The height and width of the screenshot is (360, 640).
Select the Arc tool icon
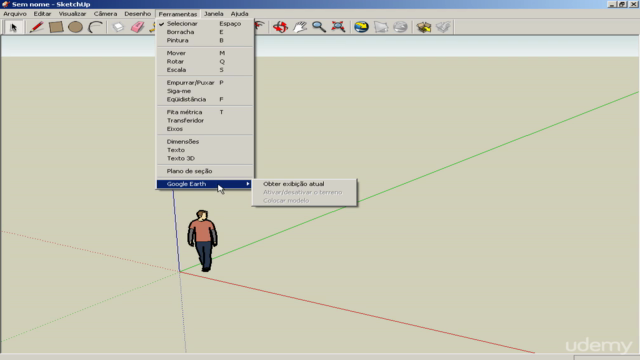pos(96,27)
